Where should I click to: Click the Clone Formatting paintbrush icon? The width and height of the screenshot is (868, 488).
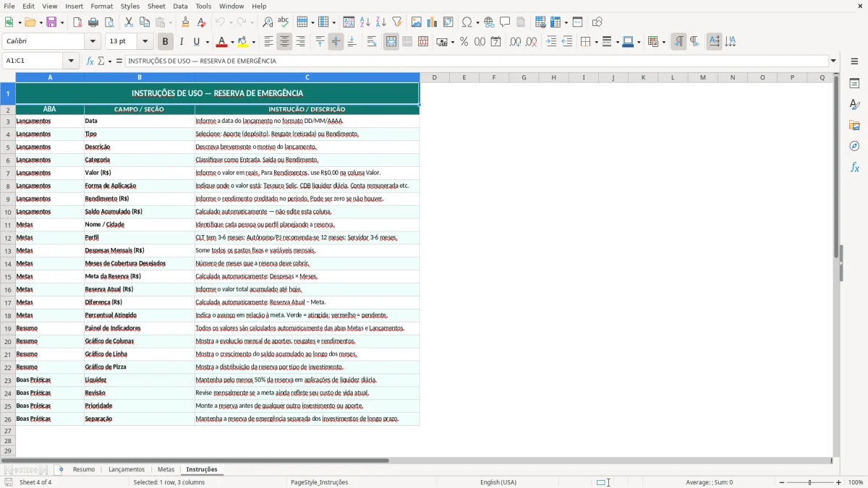pyautogui.click(x=186, y=22)
